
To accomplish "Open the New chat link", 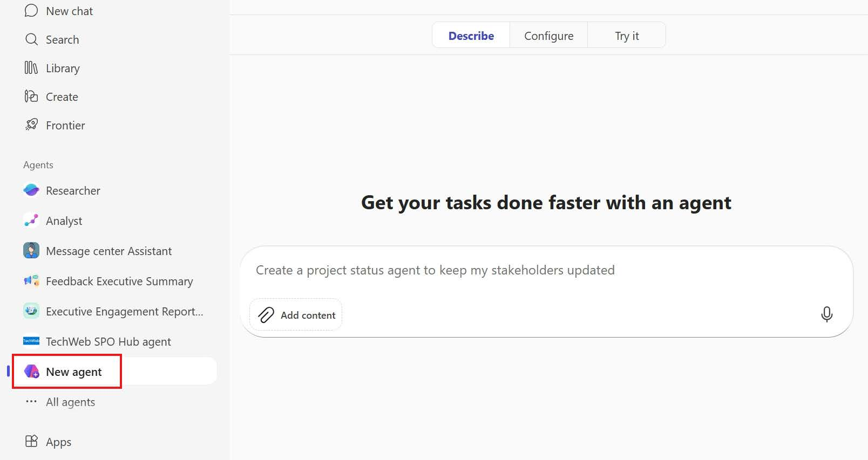I will [x=69, y=11].
